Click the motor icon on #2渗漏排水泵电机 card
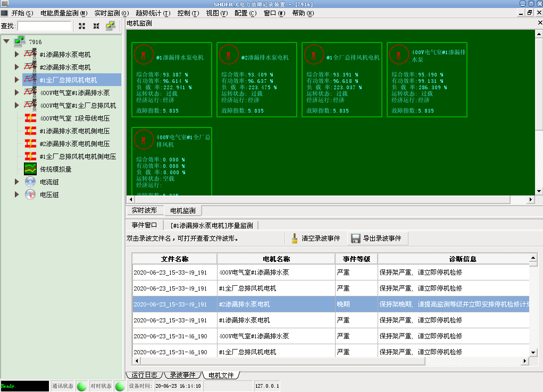Image resolution: width=543 pixels, height=392 pixels. tap(229, 54)
